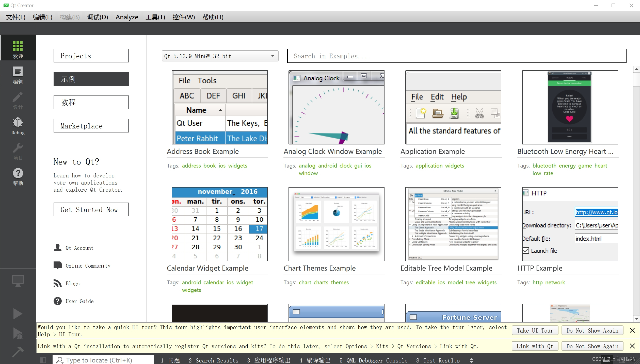Open the Search Results pane
The height and width of the screenshot is (364, 640).
pyautogui.click(x=213, y=360)
